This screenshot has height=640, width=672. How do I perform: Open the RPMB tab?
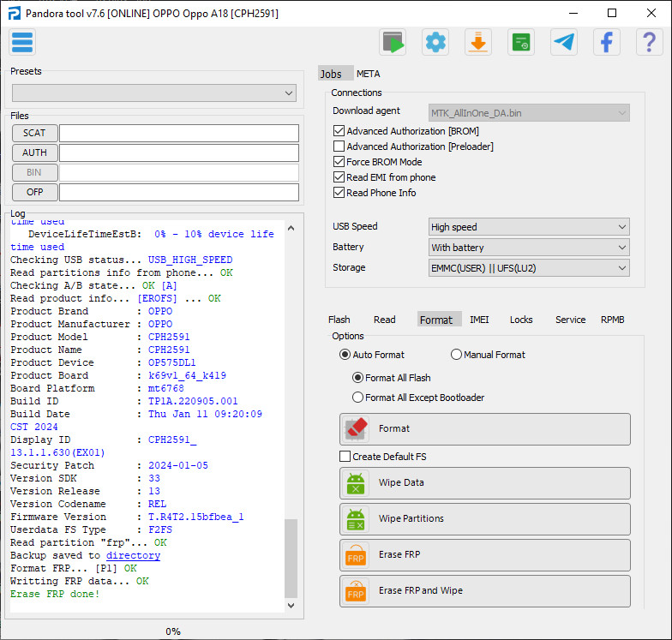(x=612, y=320)
